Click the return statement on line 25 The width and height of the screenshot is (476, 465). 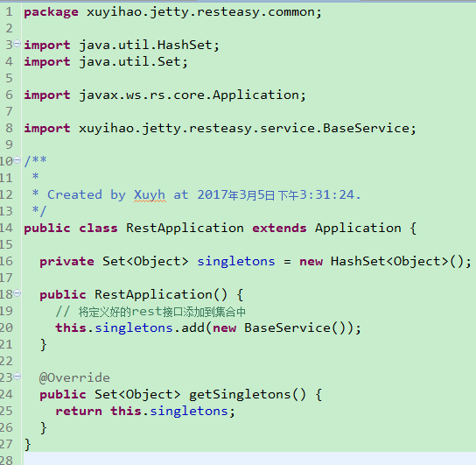[145, 411]
